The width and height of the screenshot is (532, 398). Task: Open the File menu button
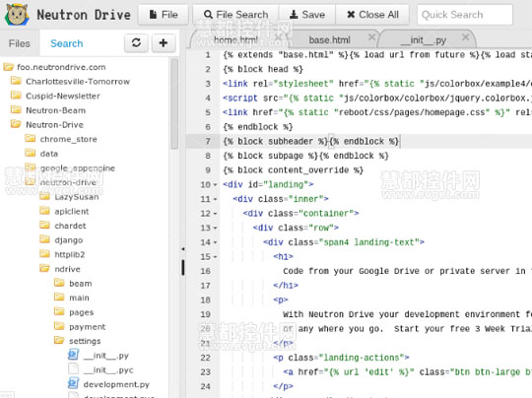(x=164, y=15)
